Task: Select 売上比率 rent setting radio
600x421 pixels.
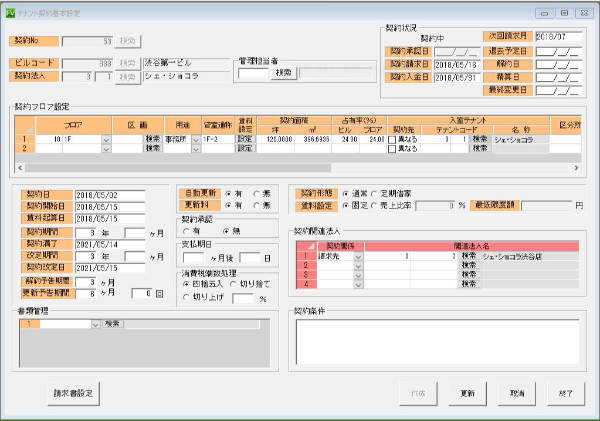Action: click(x=374, y=206)
